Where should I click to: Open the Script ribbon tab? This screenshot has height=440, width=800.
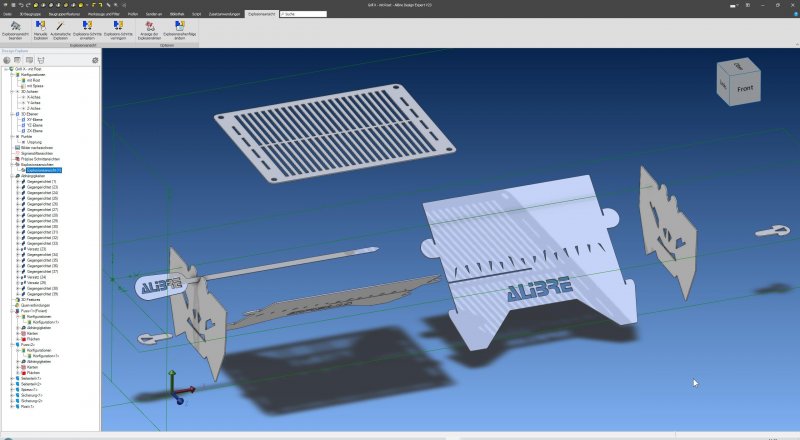[196, 14]
